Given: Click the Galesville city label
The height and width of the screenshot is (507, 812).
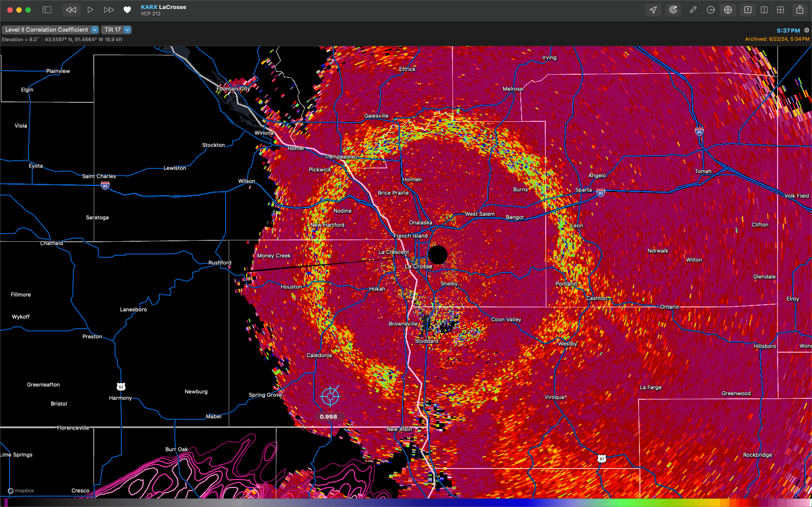Looking at the screenshot, I should pyautogui.click(x=376, y=116).
